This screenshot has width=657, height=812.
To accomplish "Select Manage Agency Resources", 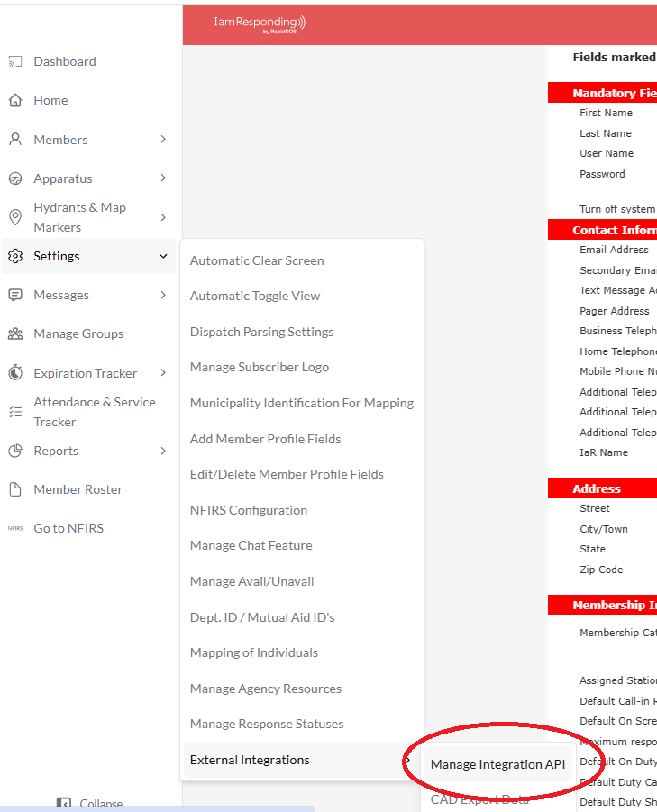I will (266, 689).
